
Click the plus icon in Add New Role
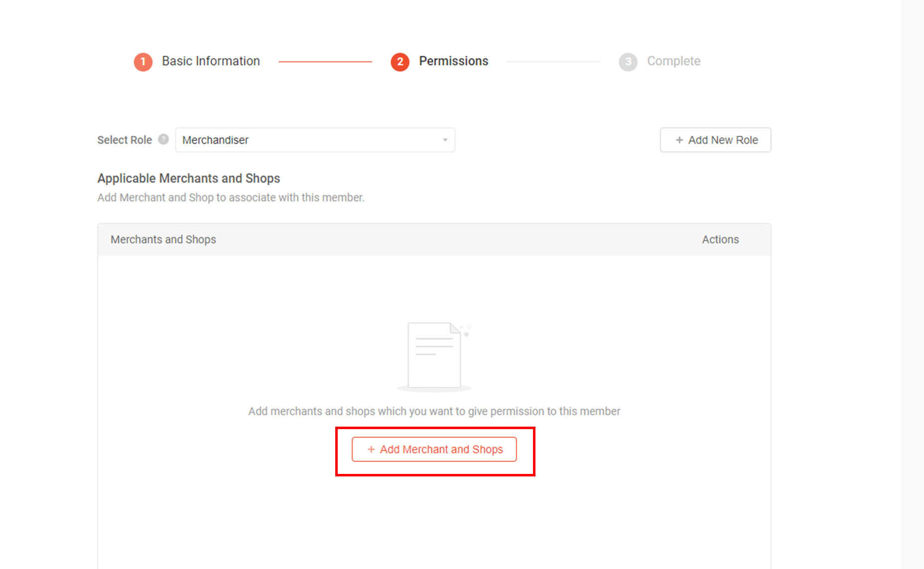pyautogui.click(x=679, y=140)
